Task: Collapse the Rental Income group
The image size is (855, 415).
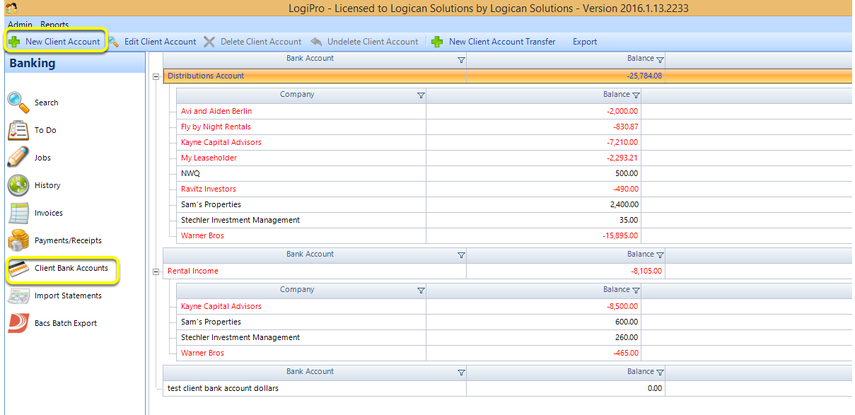Action: [x=156, y=272]
